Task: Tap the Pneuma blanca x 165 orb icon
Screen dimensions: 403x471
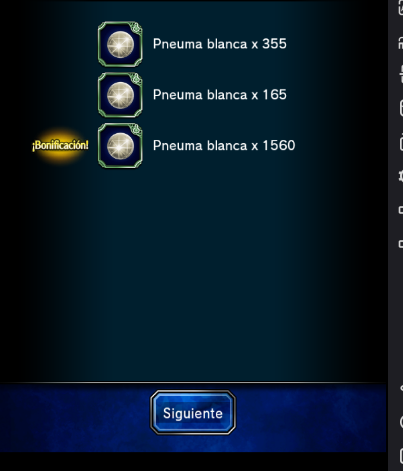Action: 120,95
